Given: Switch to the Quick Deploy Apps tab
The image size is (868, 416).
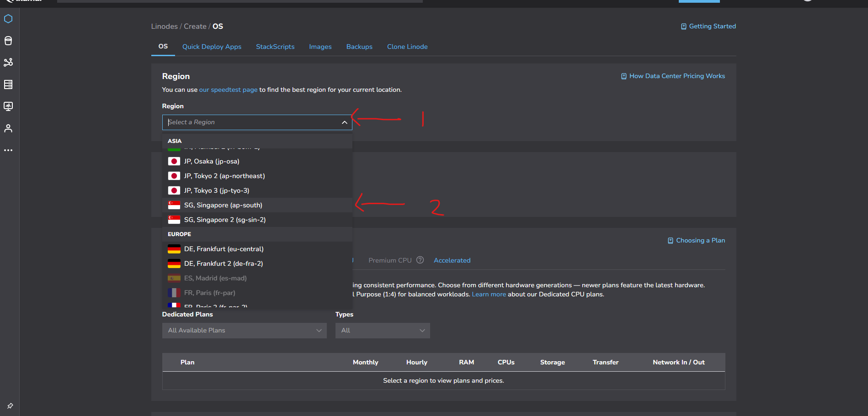Looking at the screenshot, I should point(212,47).
